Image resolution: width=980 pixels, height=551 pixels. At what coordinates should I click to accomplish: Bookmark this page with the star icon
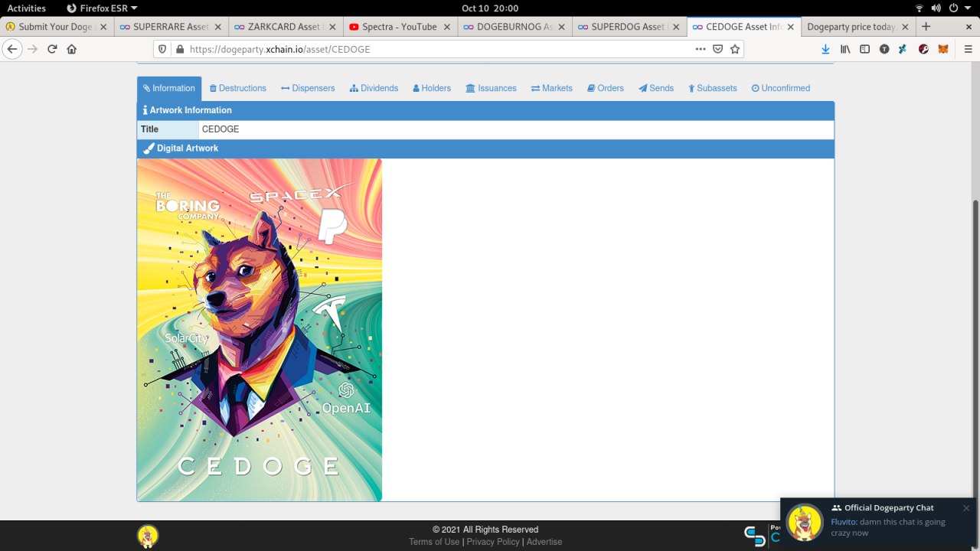click(735, 49)
